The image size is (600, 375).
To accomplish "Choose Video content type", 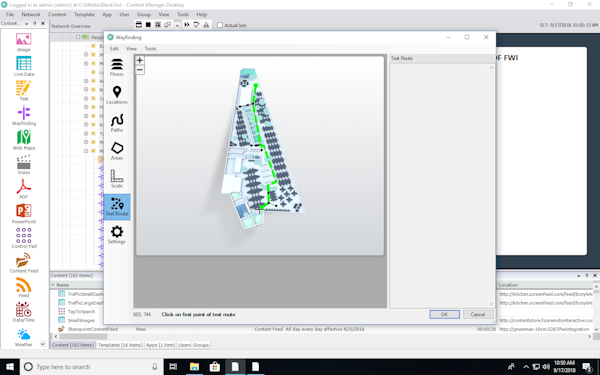I will [23, 165].
